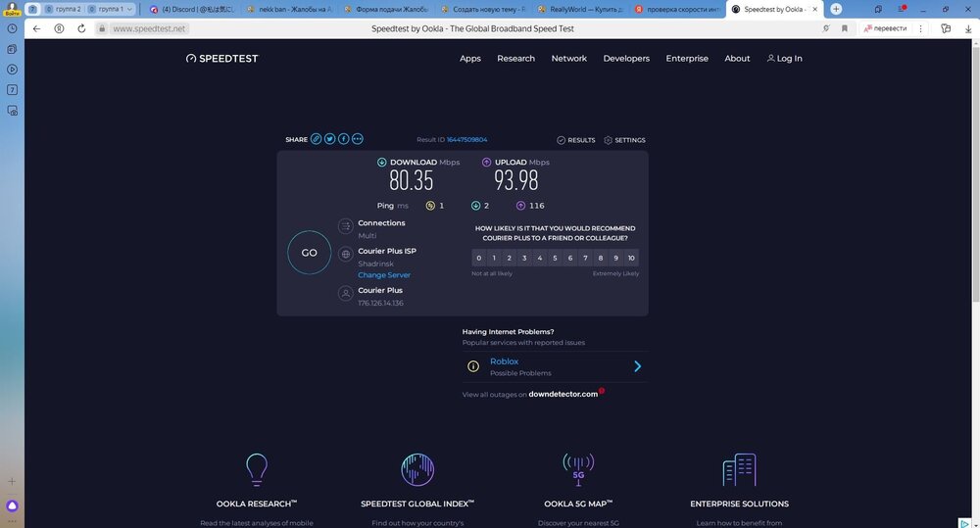Viewport: 980px width, 528px height.
Task: Open the Apps menu
Action: [470, 58]
